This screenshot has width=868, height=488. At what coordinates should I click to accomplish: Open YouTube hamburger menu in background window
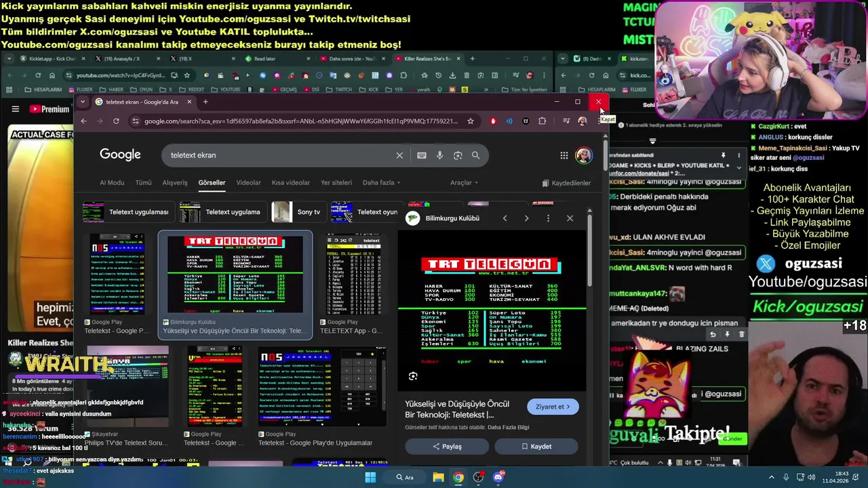[15, 109]
